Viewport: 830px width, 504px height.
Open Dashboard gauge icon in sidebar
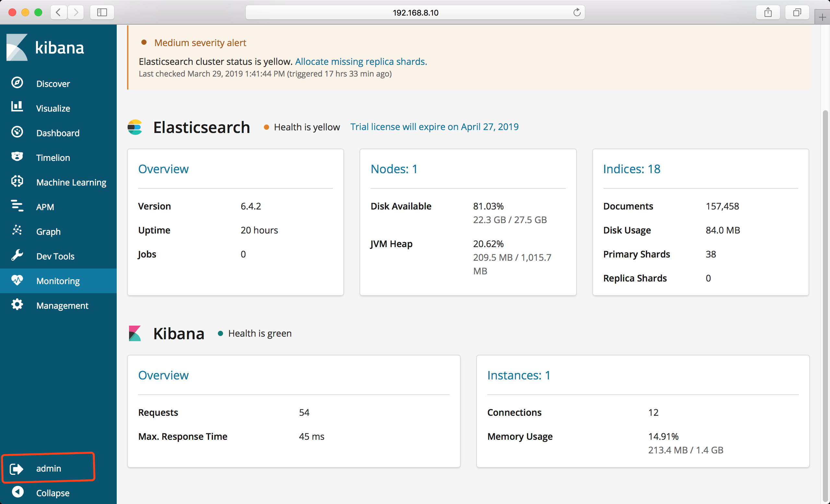point(17,132)
